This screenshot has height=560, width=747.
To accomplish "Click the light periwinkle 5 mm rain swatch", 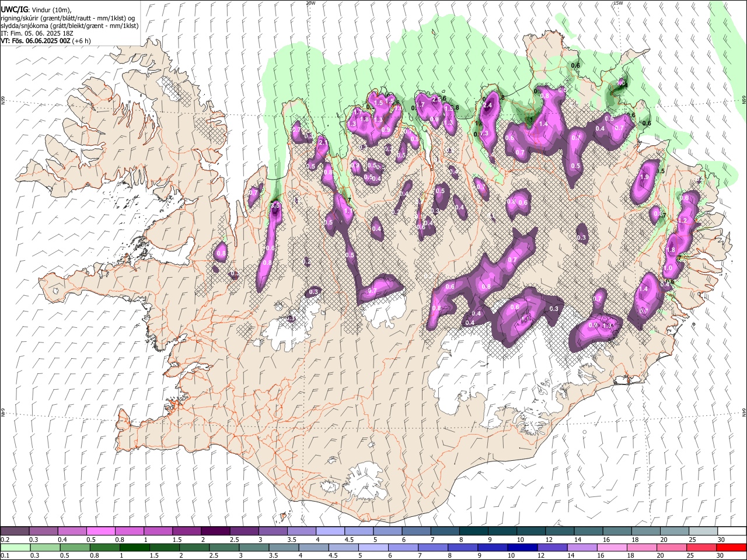I will pyautogui.click(x=372, y=547).
